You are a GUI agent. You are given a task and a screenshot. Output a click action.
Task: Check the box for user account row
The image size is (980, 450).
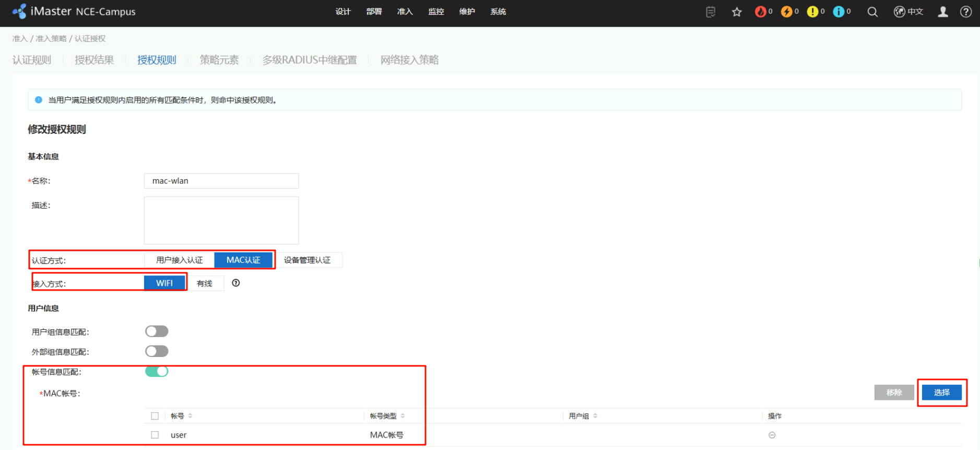[x=155, y=435]
